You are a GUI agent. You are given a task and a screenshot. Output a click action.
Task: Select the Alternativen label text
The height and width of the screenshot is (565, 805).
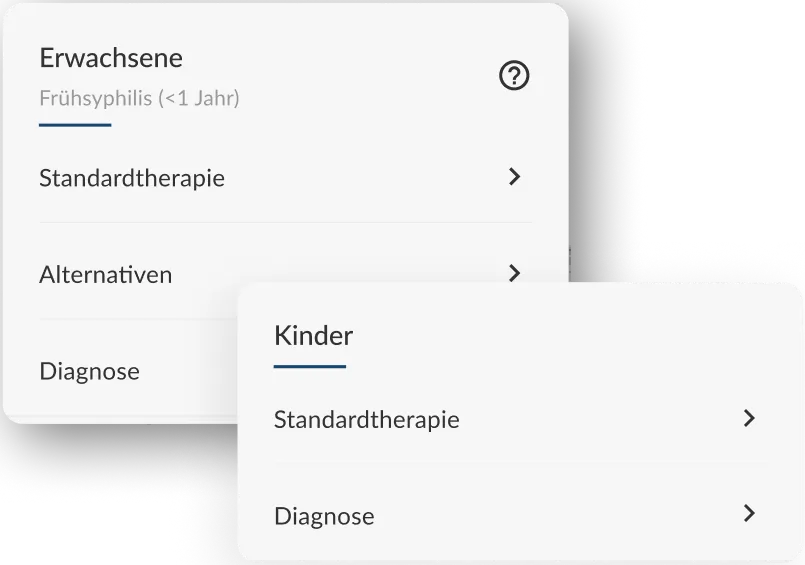(x=105, y=274)
